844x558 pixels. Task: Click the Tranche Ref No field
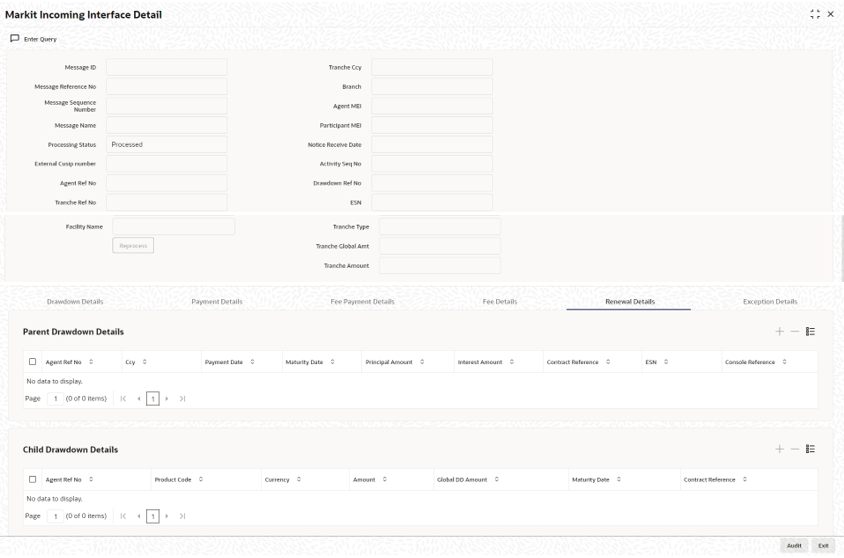[x=166, y=202]
